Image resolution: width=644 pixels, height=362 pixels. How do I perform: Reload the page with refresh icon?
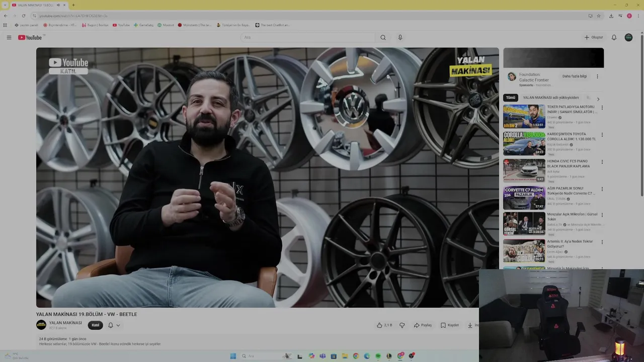click(24, 16)
